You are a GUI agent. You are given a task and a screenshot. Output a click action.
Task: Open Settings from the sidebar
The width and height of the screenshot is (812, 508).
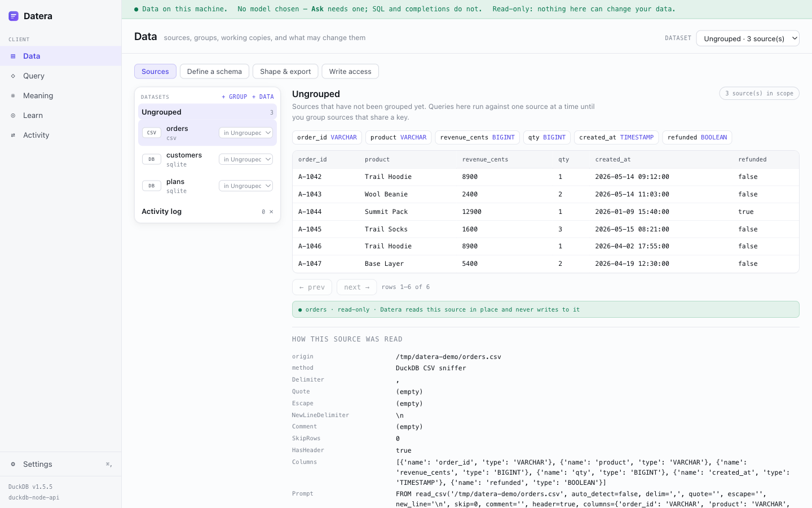tap(60, 464)
